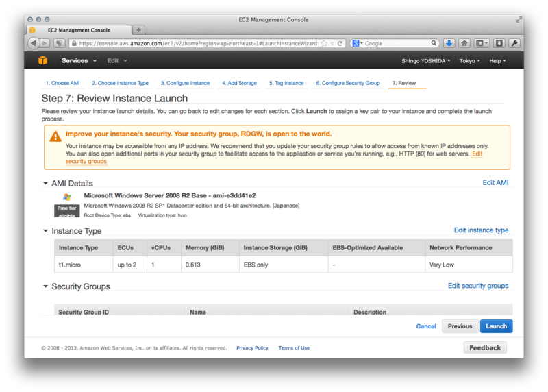This screenshot has width=548, height=392.
Task: Collapse the Security Groups section
Action: (x=45, y=286)
